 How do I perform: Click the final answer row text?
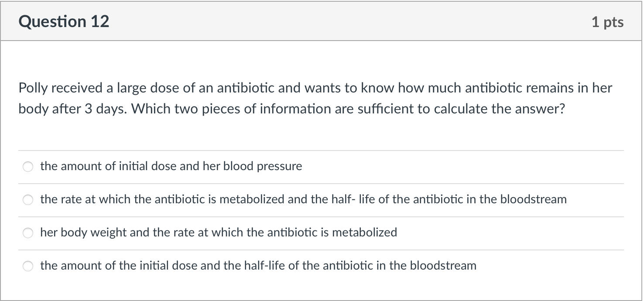(257, 265)
